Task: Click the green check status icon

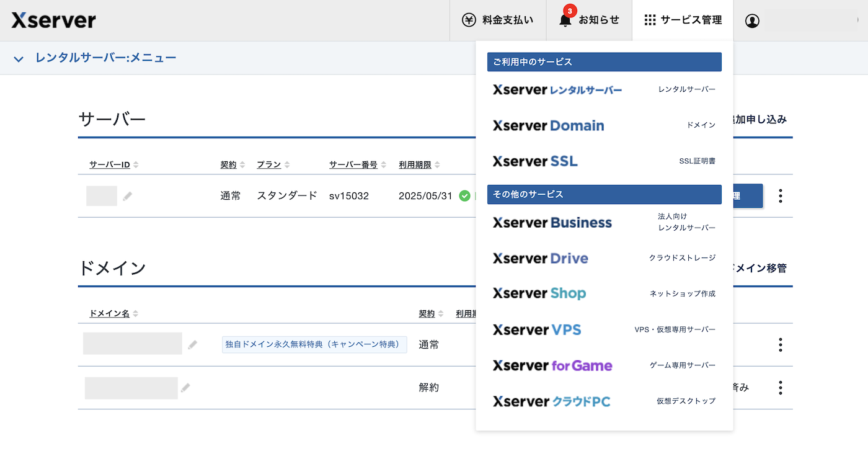Action: [x=464, y=196]
